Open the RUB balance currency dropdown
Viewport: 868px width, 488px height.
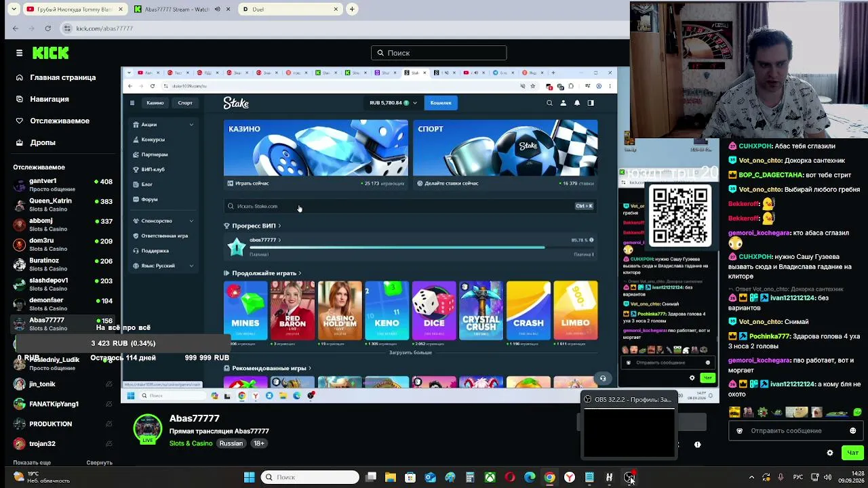tap(393, 103)
